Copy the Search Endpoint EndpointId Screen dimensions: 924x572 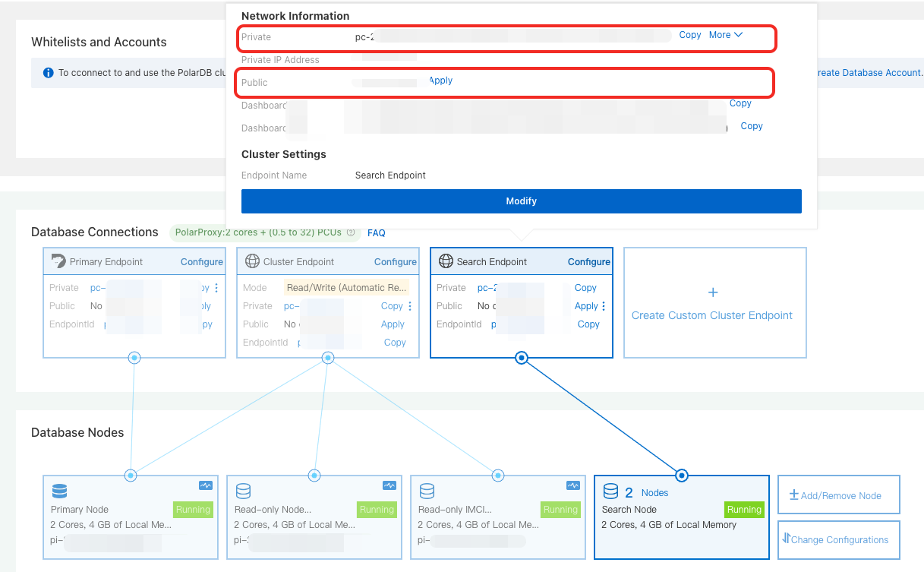coord(588,324)
